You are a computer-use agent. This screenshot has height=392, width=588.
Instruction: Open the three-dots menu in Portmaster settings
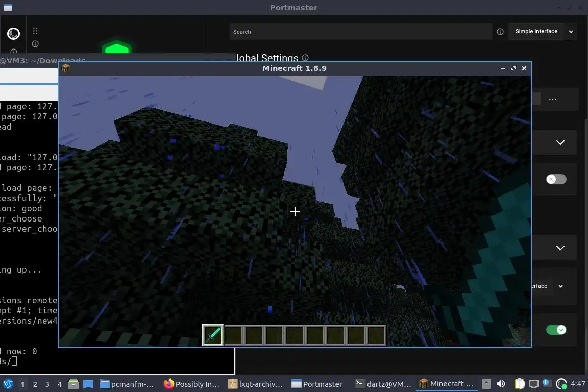click(552, 99)
